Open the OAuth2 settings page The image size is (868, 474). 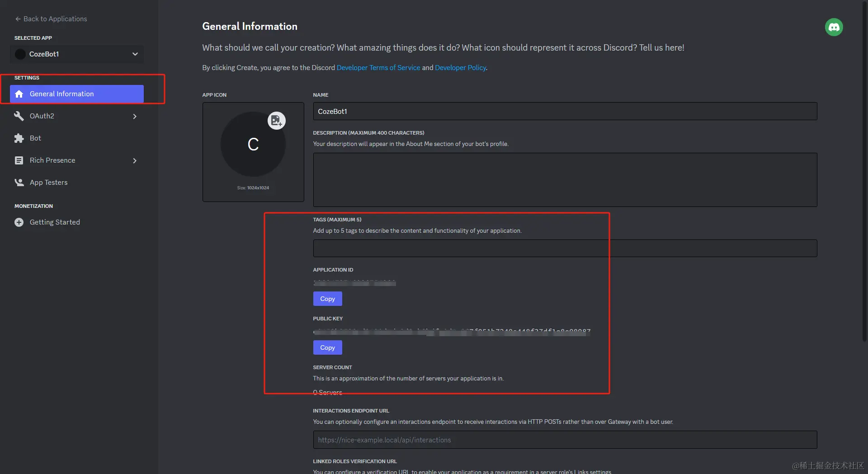tap(77, 116)
